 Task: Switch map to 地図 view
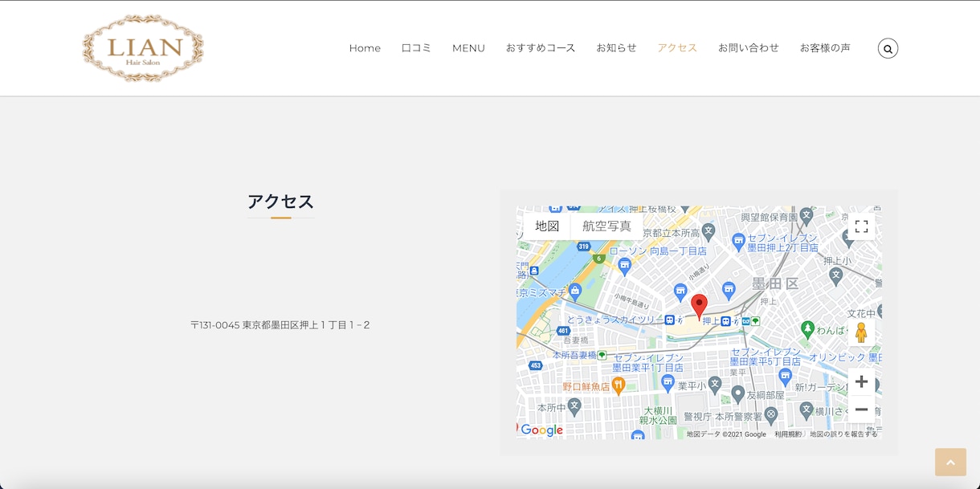pos(547,226)
